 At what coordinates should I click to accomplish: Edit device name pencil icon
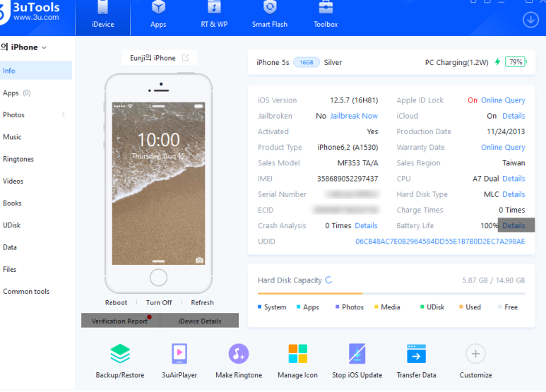click(186, 58)
